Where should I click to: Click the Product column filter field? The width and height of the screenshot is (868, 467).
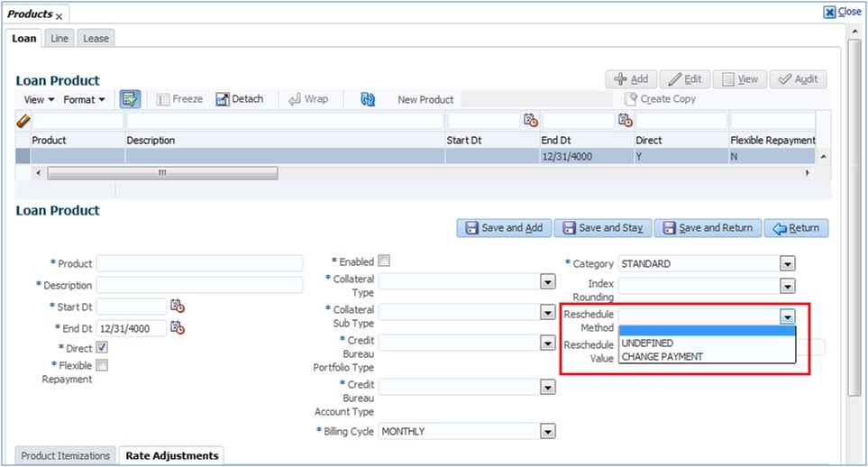(x=78, y=120)
